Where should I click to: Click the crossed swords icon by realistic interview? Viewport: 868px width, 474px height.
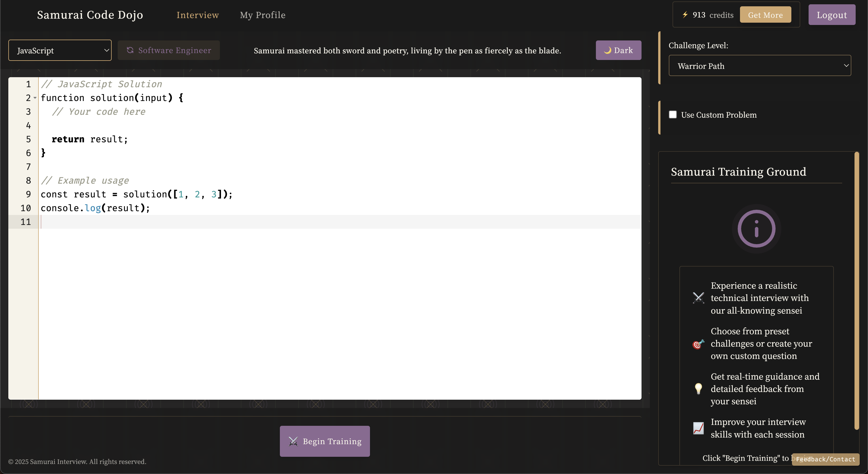[x=698, y=298]
